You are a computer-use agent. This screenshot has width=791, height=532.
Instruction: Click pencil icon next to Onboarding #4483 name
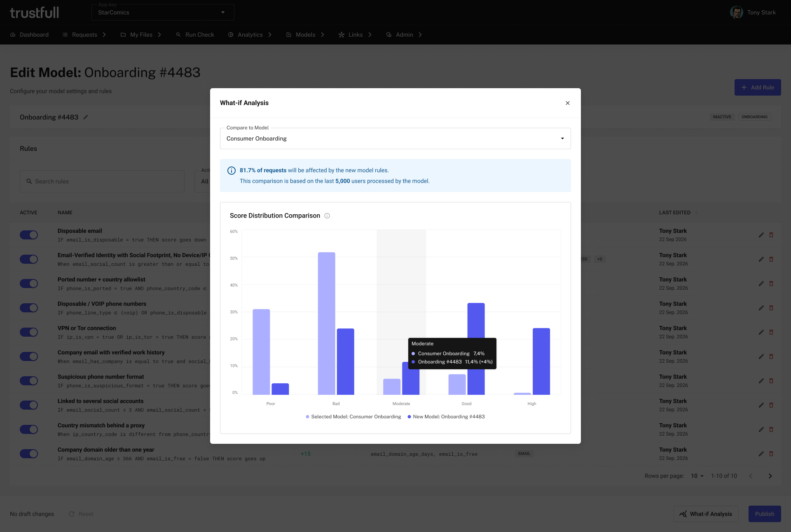click(x=86, y=117)
